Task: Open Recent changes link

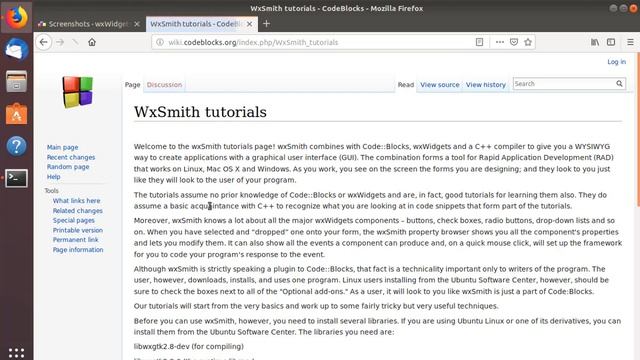Action: click(71, 157)
